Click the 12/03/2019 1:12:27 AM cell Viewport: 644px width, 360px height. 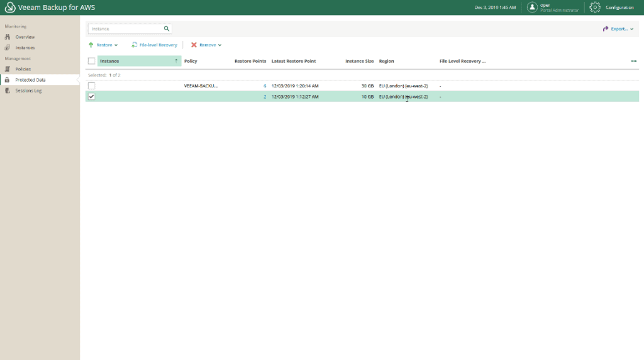[295, 97]
